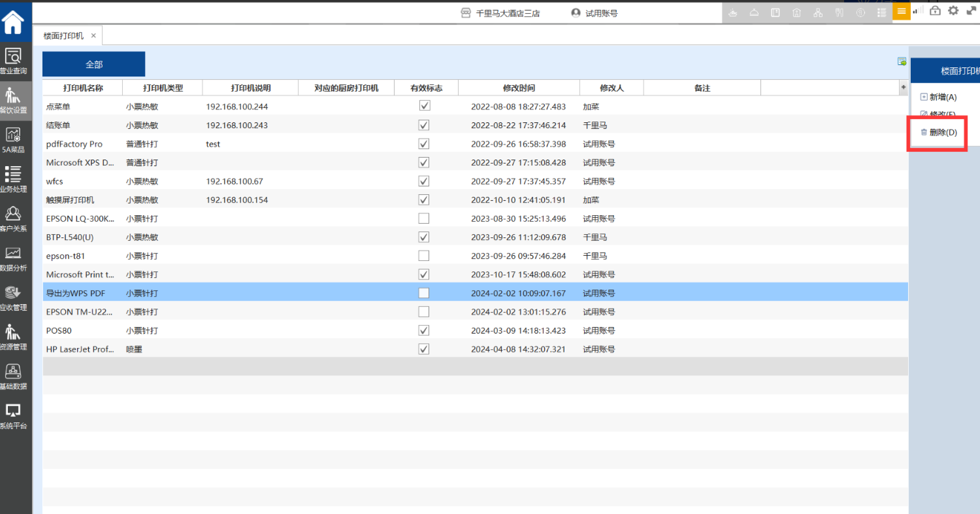Image resolution: width=980 pixels, height=514 pixels.
Task: Click the fullscreen expand arrows icon
Action: click(971, 11)
